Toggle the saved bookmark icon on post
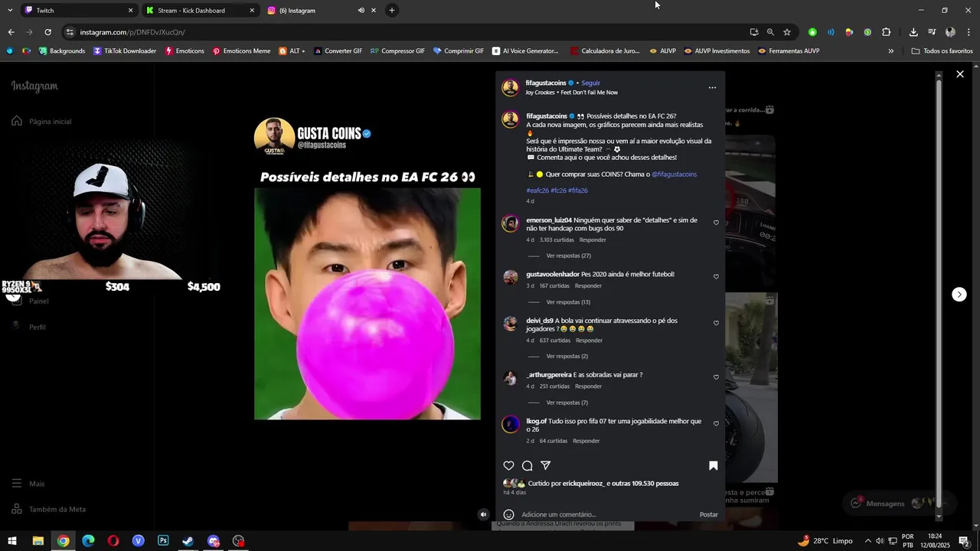 (713, 465)
